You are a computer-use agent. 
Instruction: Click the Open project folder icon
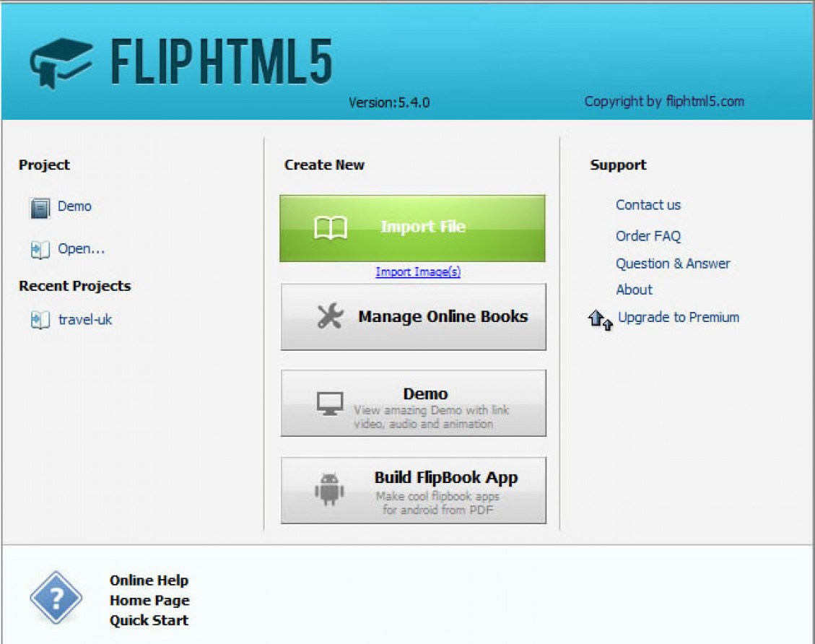coord(40,250)
